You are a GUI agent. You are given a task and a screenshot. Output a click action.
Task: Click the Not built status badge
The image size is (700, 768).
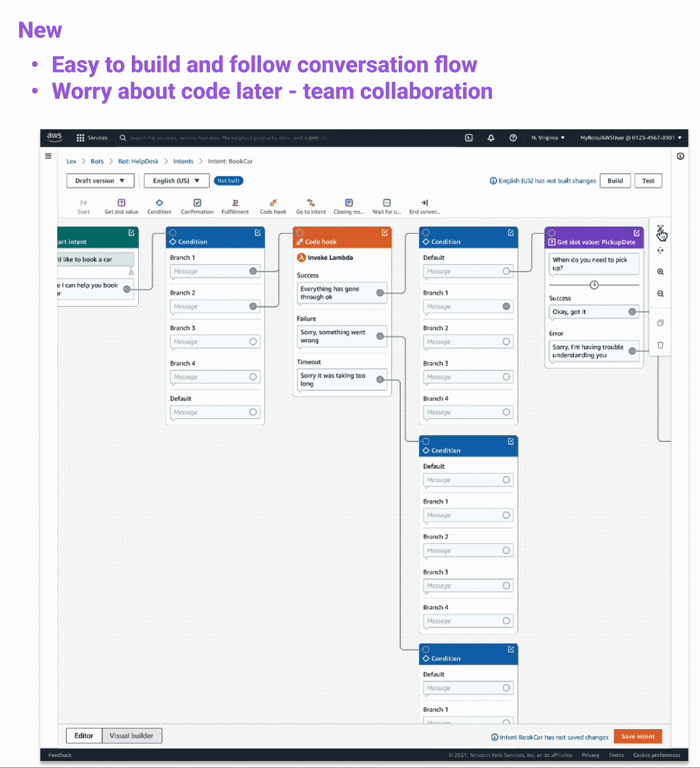click(x=228, y=181)
